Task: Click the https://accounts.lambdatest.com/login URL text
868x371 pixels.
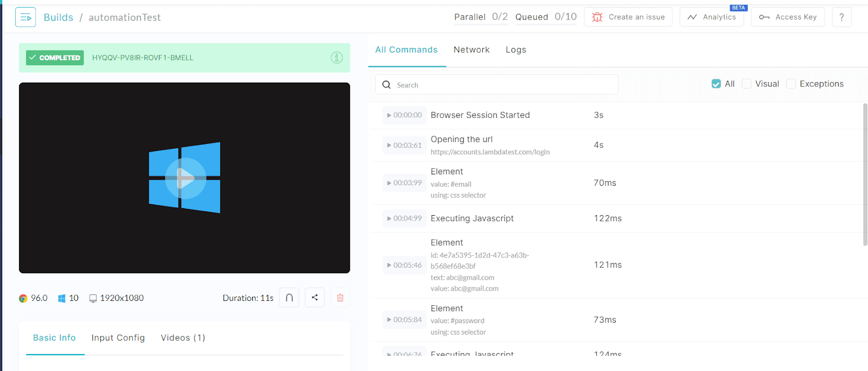Action: click(x=490, y=152)
